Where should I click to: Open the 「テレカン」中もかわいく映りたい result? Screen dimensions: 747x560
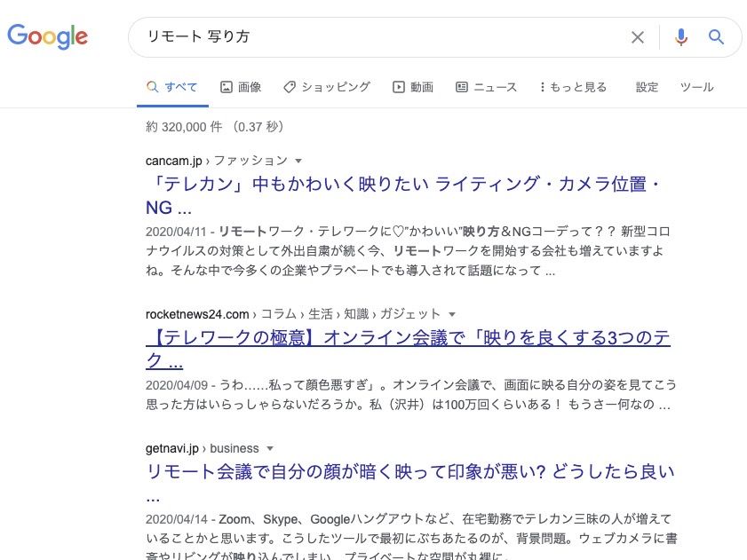pos(400,186)
